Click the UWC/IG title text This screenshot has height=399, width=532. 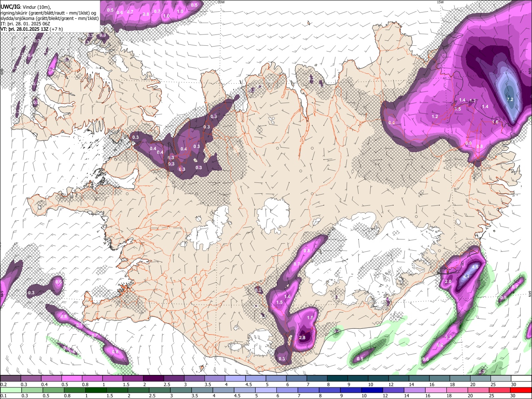(10, 7)
